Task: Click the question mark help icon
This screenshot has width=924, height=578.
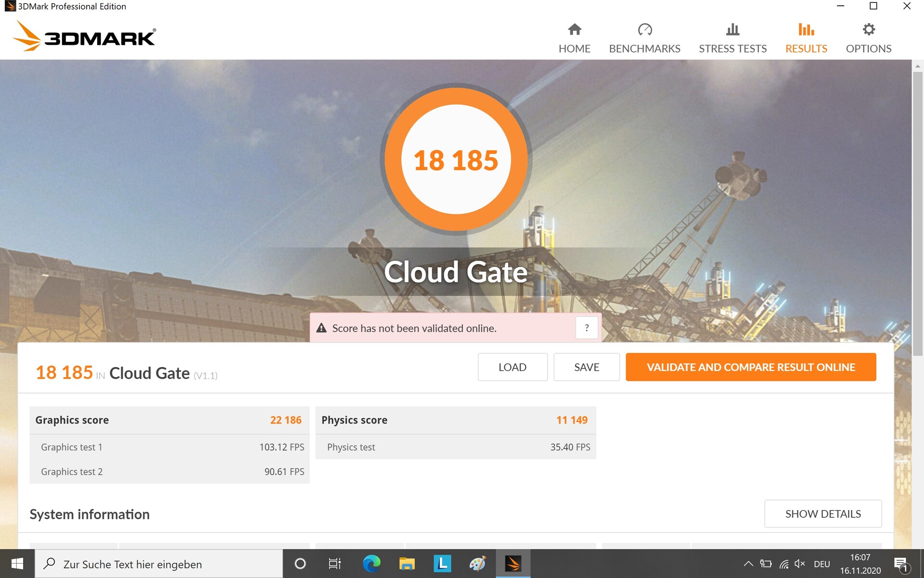Action: tap(586, 328)
